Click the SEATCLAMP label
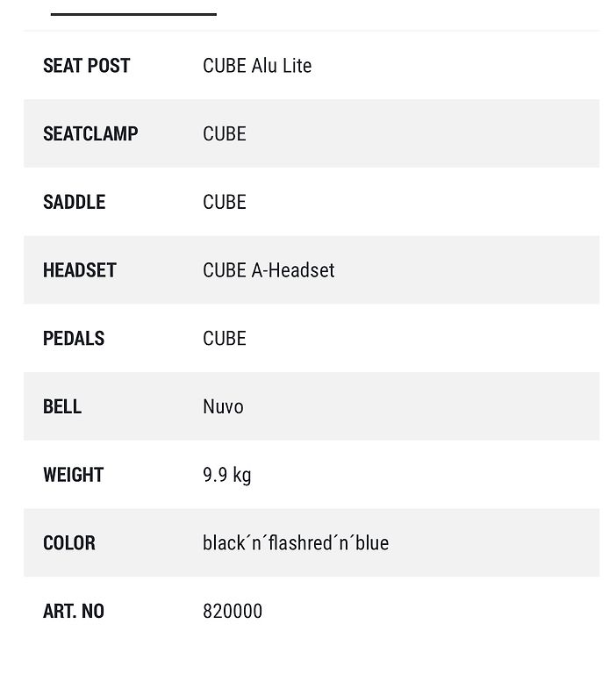The image size is (616, 674). pyautogui.click(x=90, y=133)
